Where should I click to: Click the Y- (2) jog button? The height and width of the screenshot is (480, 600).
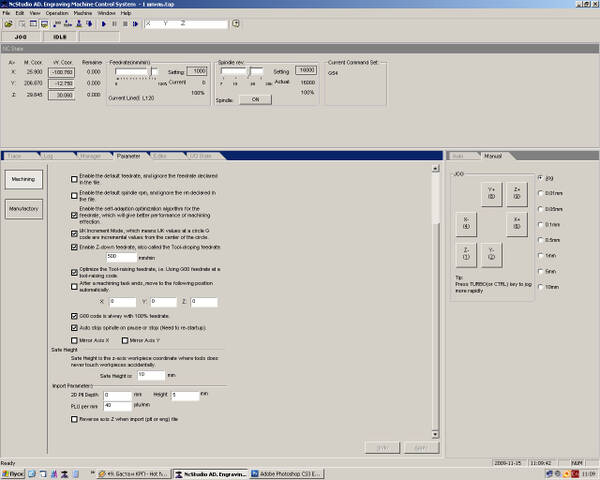pyautogui.click(x=492, y=254)
